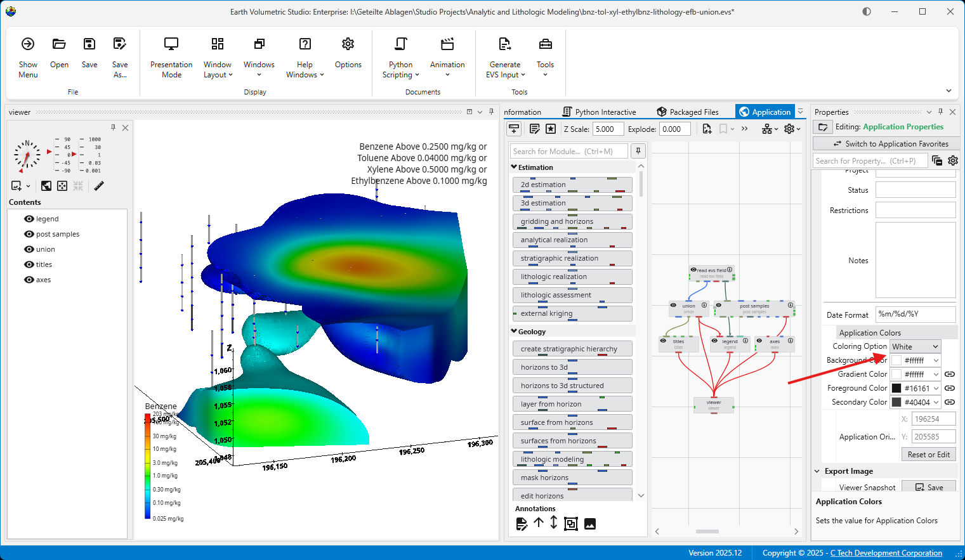965x560 pixels.
Task: Click the Secondary Color swatch
Action: pyautogui.click(x=896, y=402)
